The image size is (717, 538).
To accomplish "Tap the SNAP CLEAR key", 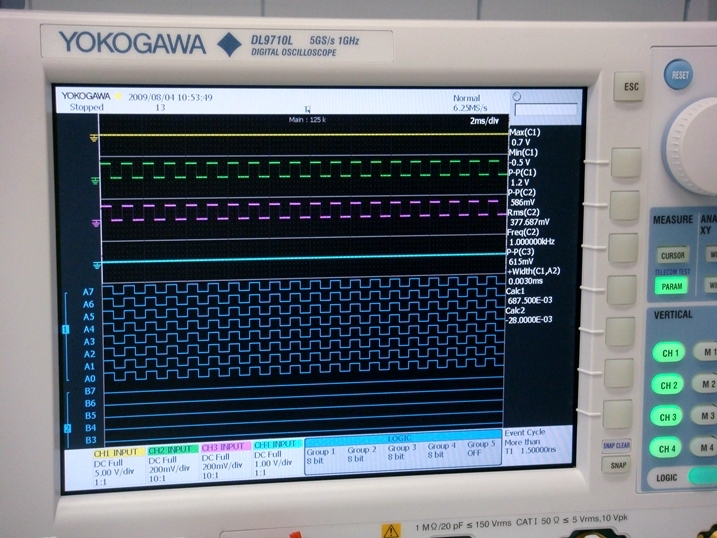I will tap(616, 445).
